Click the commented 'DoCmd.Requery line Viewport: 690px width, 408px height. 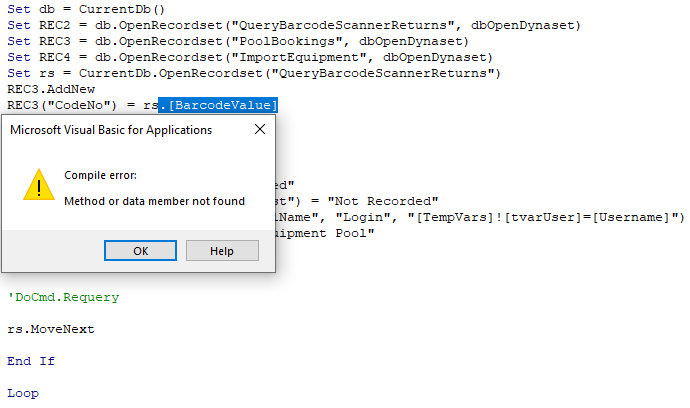(63, 297)
